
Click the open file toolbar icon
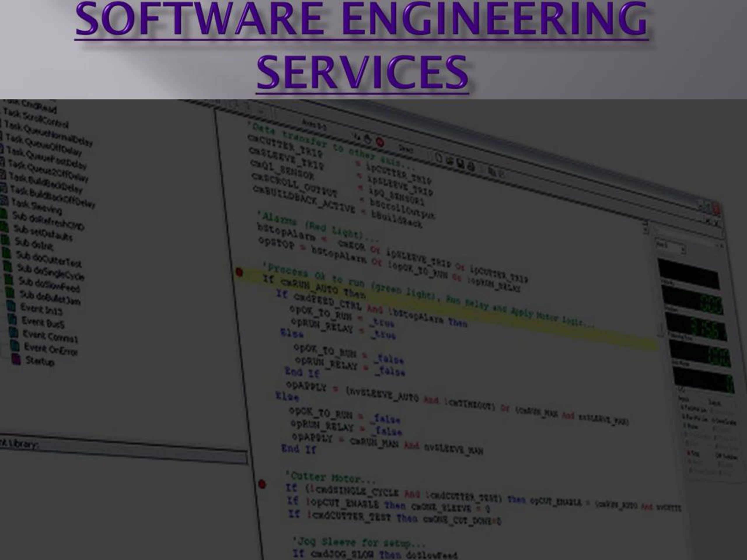click(449, 161)
